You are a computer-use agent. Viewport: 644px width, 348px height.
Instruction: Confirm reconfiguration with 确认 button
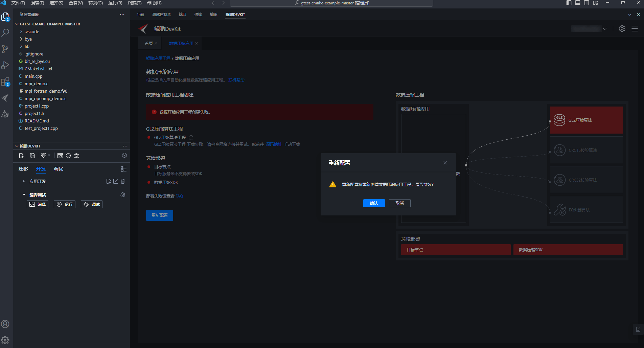(374, 203)
